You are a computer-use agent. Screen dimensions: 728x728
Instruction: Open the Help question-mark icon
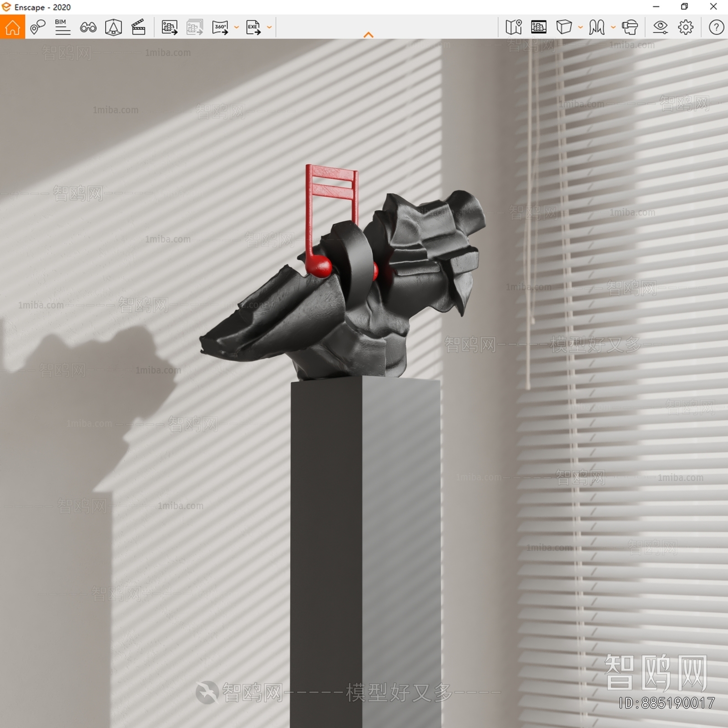[716, 27]
